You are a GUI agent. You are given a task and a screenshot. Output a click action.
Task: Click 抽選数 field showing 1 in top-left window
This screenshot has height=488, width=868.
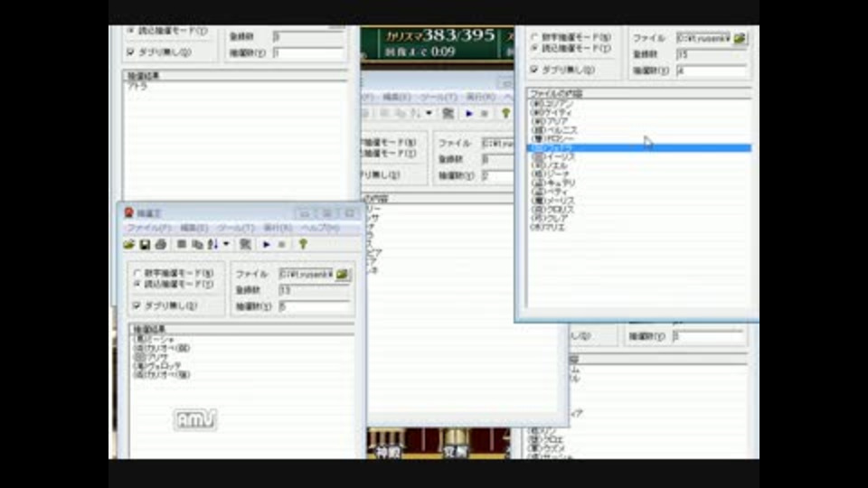pyautogui.click(x=308, y=53)
